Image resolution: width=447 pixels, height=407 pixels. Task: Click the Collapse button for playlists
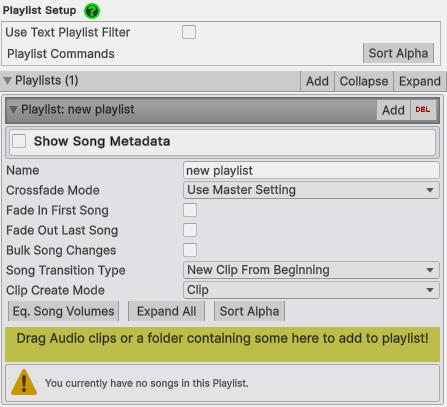coord(364,81)
